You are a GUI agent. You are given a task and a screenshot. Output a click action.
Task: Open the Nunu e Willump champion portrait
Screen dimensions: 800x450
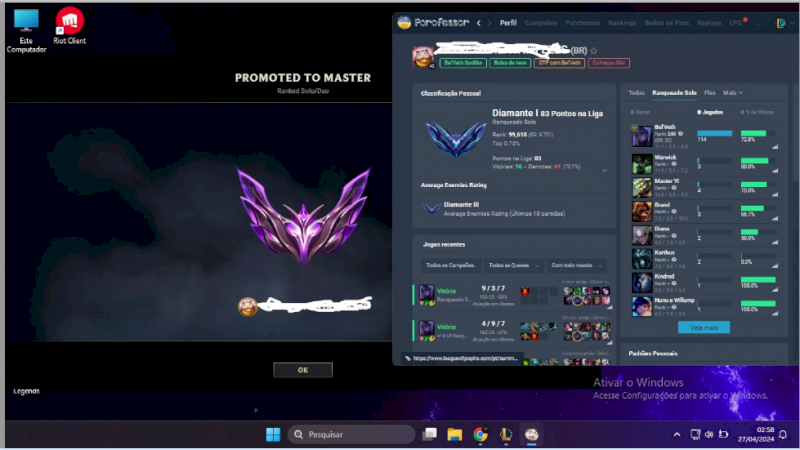[x=642, y=307]
